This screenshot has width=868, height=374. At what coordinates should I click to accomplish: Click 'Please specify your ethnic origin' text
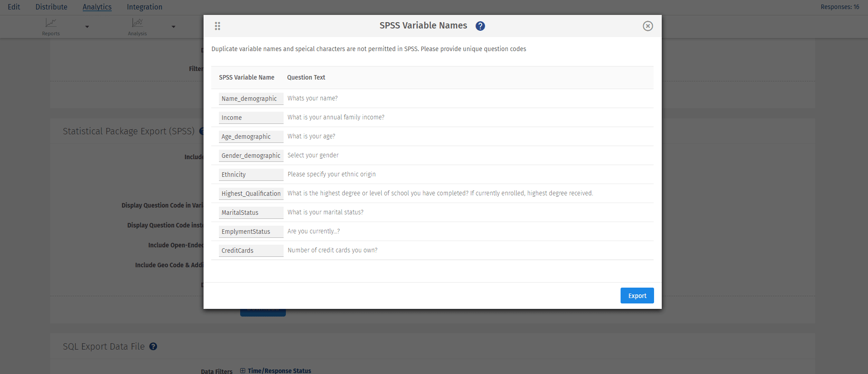tap(332, 174)
